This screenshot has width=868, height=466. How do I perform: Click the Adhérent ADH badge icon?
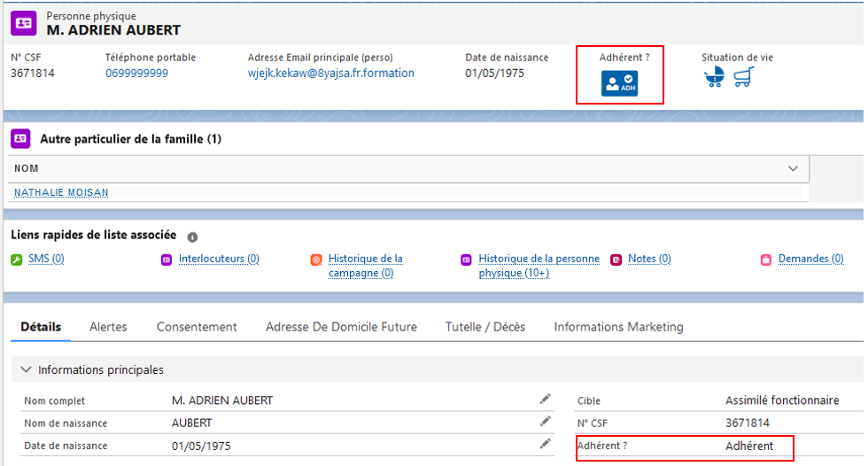coord(620,83)
